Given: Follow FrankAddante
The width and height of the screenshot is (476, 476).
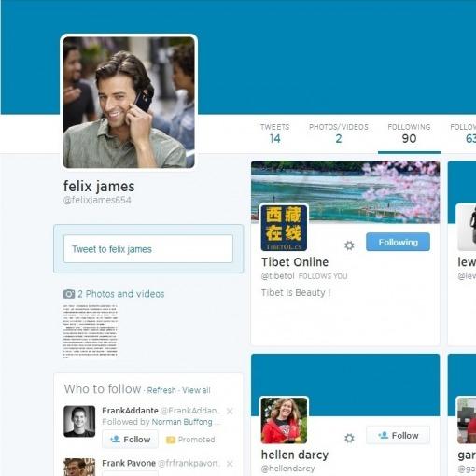Looking at the screenshot, I should coord(130,440).
